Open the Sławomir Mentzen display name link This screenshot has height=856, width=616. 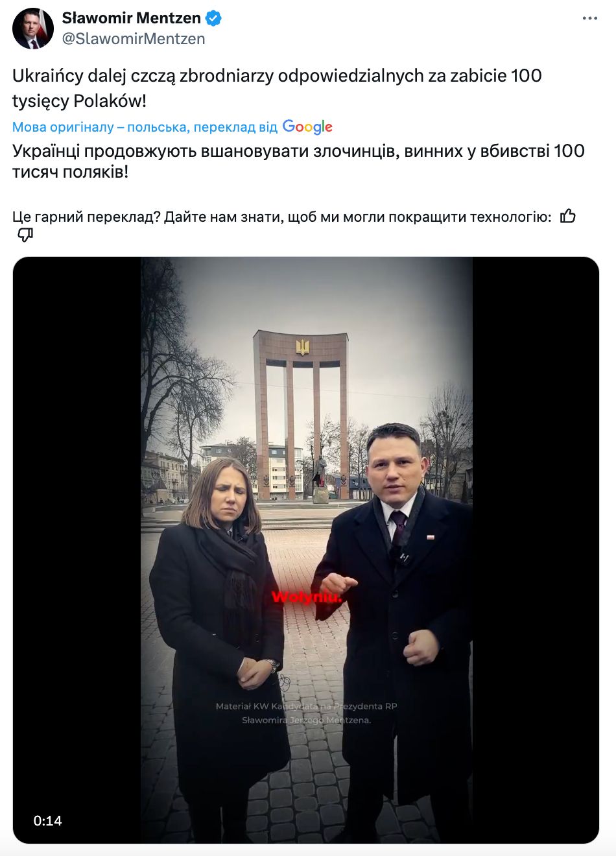(132, 18)
